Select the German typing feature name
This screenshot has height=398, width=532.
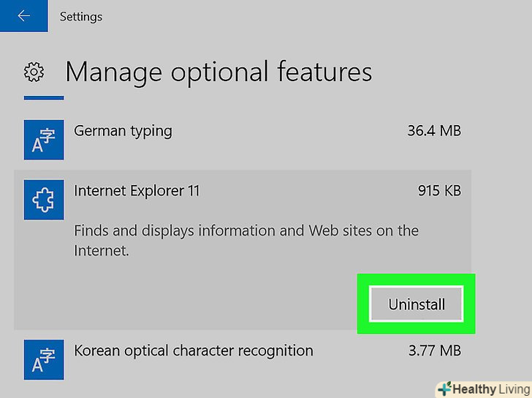coord(123,131)
